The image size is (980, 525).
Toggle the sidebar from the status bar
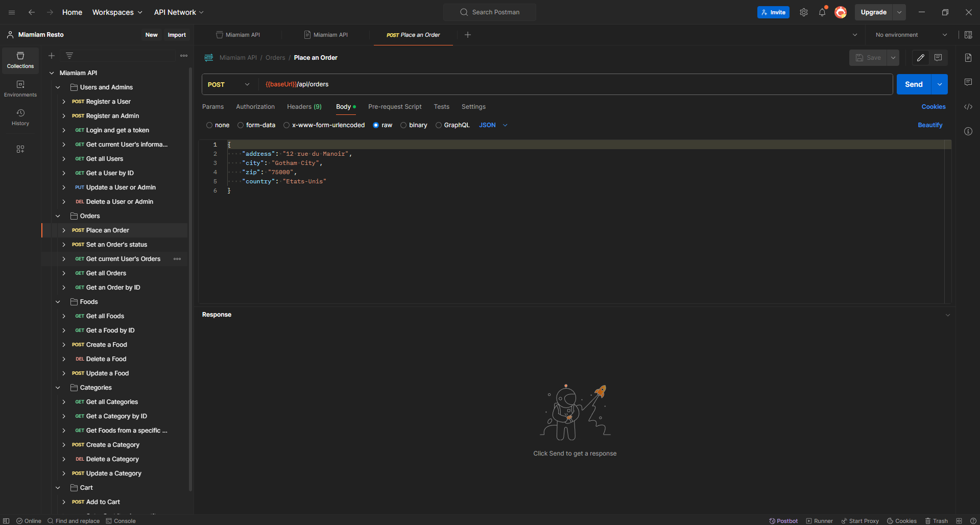point(6,521)
